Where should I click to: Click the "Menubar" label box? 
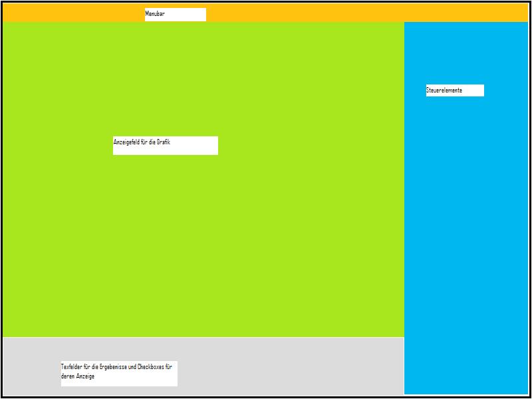pyautogui.click(x=176, y=15)
